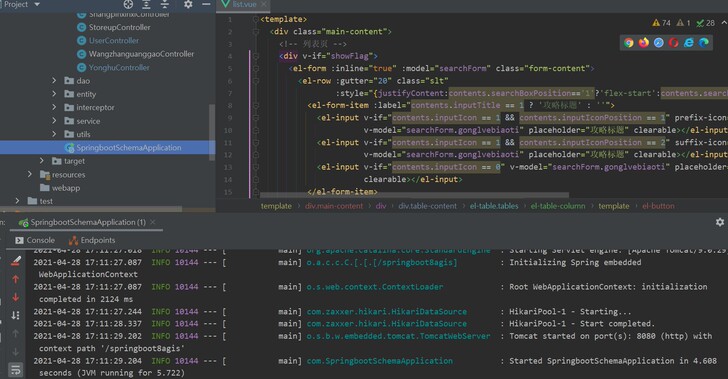The height and width of the screenshot is (379, 728).
Task: Expand the entity folder
Action: pyautogui.click(x=54, y=94)
